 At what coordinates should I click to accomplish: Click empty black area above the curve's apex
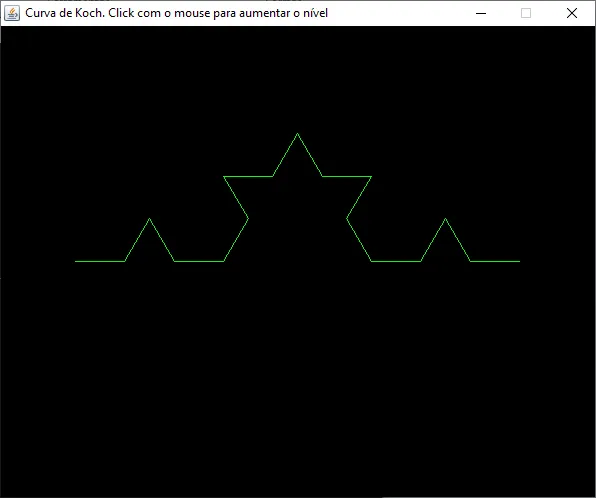298,76
